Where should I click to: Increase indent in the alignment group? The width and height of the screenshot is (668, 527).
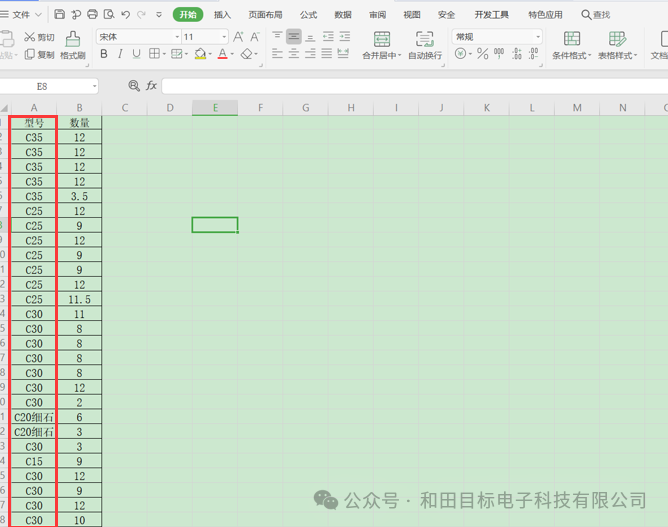point(345,37)
